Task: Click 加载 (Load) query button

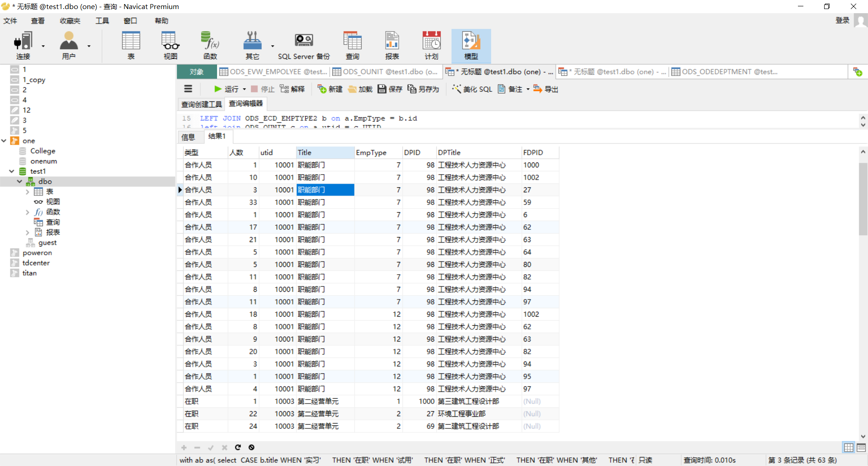Action: pos(360,89)
